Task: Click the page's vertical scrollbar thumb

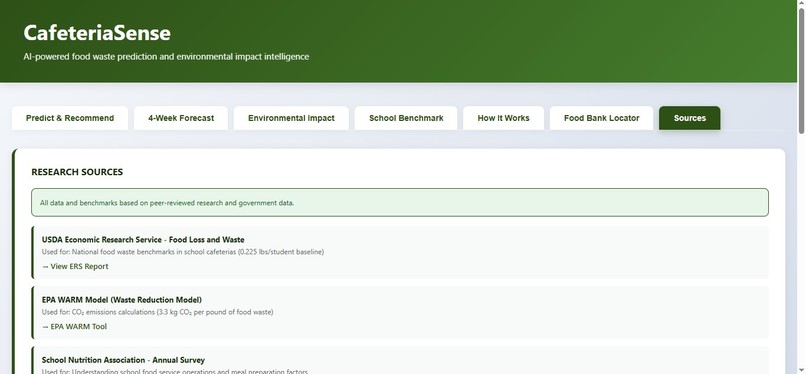Action: coord(801,71)
